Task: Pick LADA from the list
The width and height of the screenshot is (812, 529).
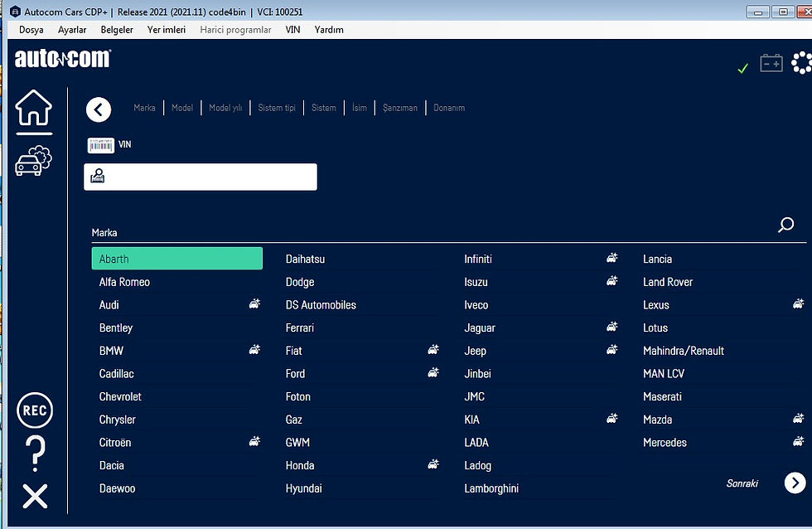Action: tap(476, 443)
